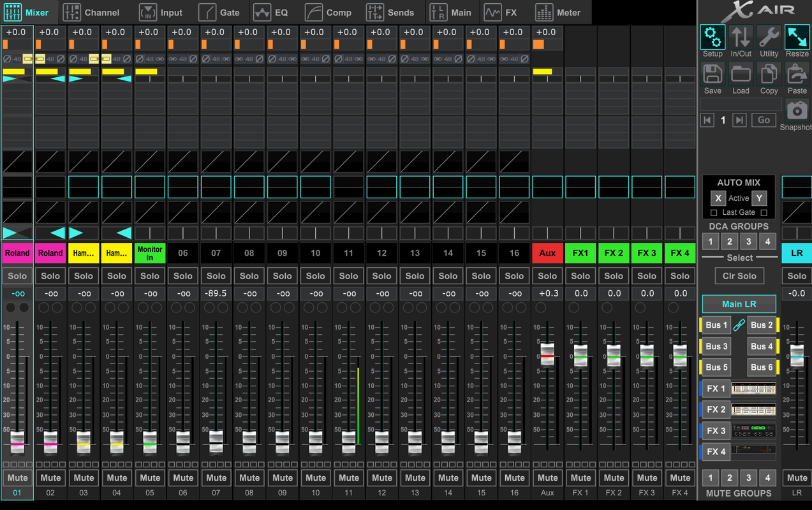Switch to the Sends tab
Image resolution: width=812 pixels, height=510 pixels.
coord(390,12)
